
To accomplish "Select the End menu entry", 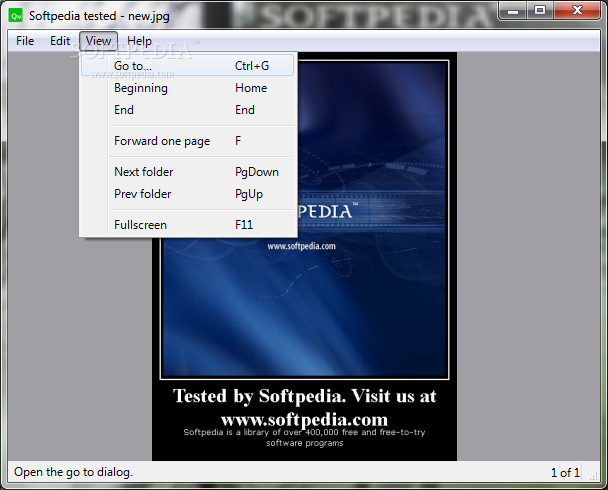I will point(187,110).
